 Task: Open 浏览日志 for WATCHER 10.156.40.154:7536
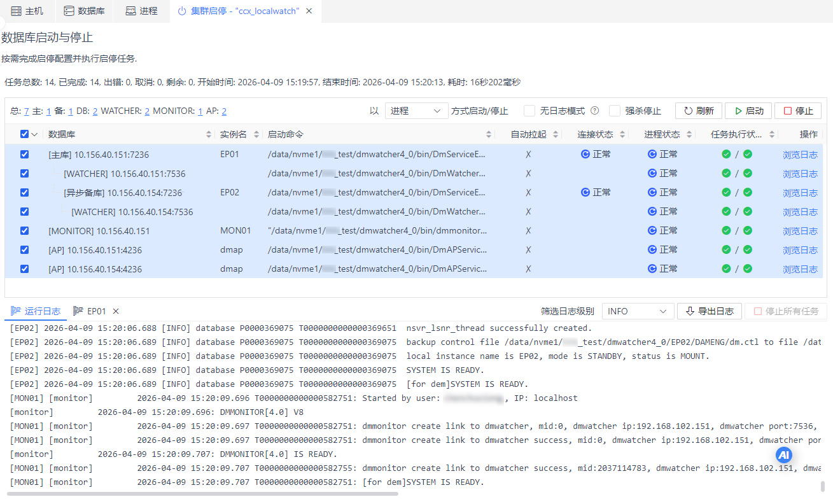point(800,212)
